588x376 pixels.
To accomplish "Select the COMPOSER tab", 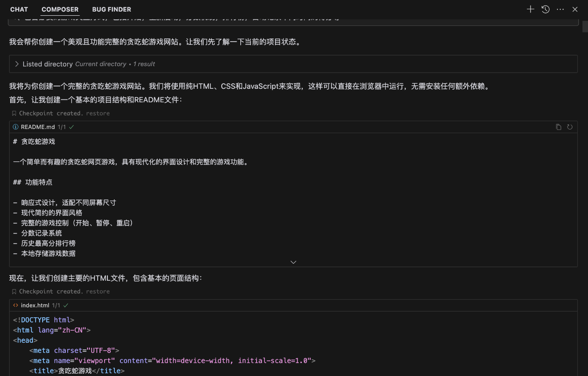I will point(60,9).
